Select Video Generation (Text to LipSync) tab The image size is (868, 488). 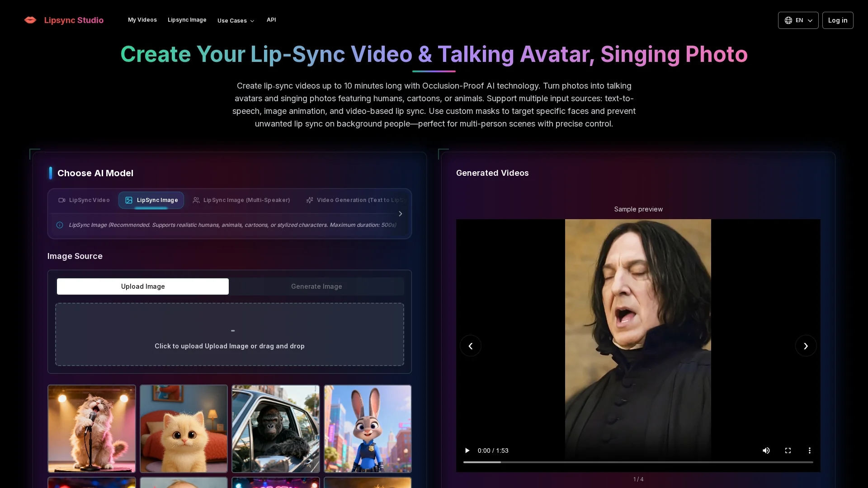point(356,200)
